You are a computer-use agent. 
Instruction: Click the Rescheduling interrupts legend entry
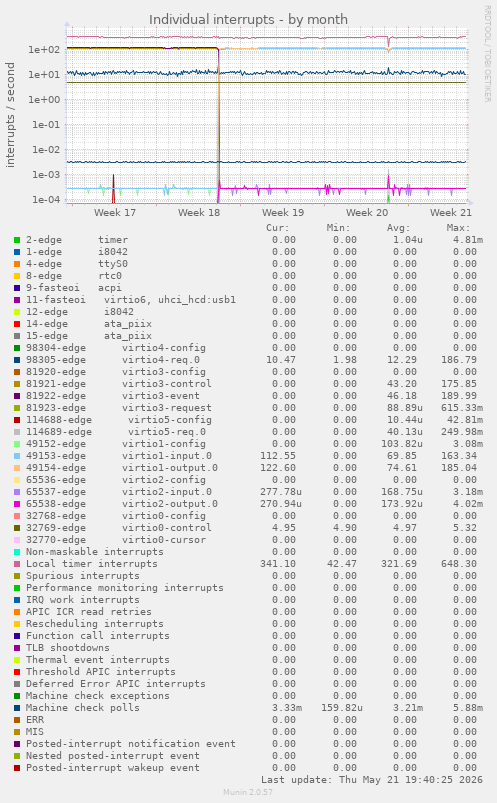click(95, 624)
